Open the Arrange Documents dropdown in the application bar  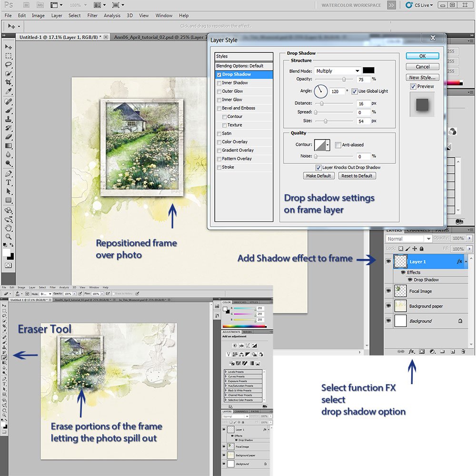(100, 5)
